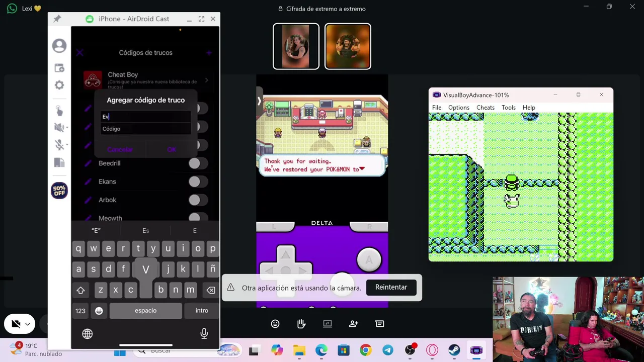Toggle the Meowth cheat switch
This screenshot has width=644, height=362.
coord(198,217)
